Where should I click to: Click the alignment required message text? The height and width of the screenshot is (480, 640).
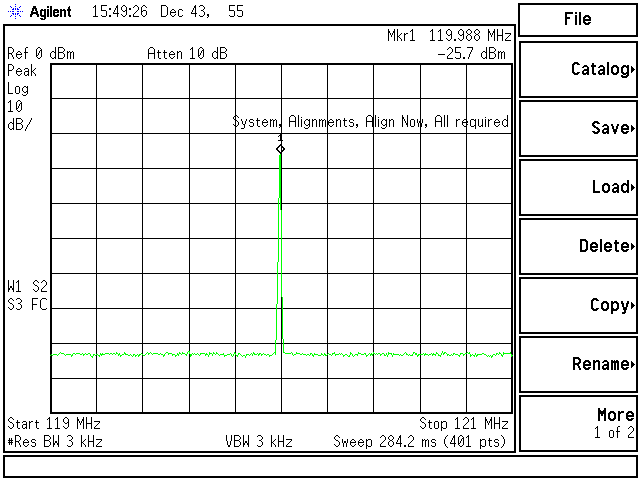click(x=370, y=122)
